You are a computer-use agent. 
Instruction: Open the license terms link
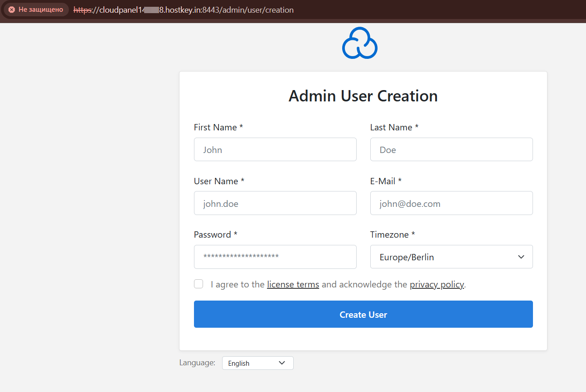coord(293,285)
